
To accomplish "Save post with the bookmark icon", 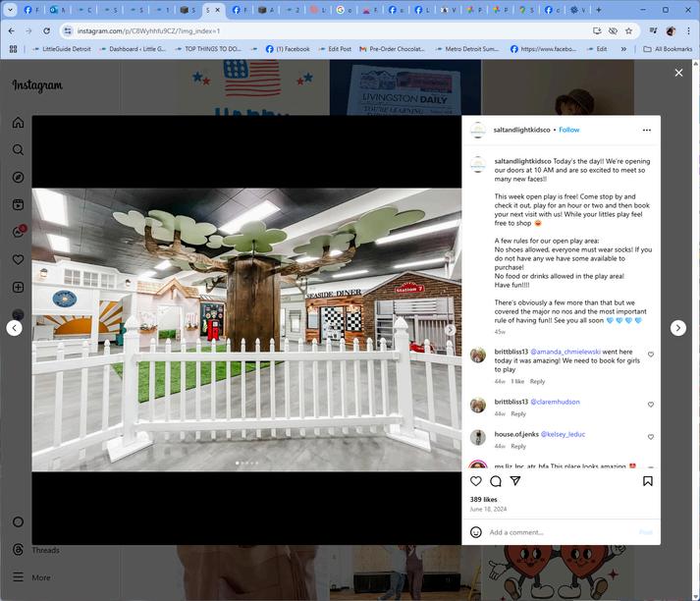I will [x=648, y=481].
